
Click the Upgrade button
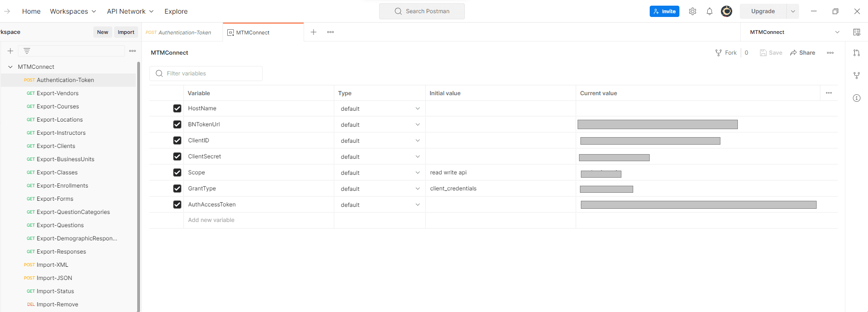tap(763, 11)
